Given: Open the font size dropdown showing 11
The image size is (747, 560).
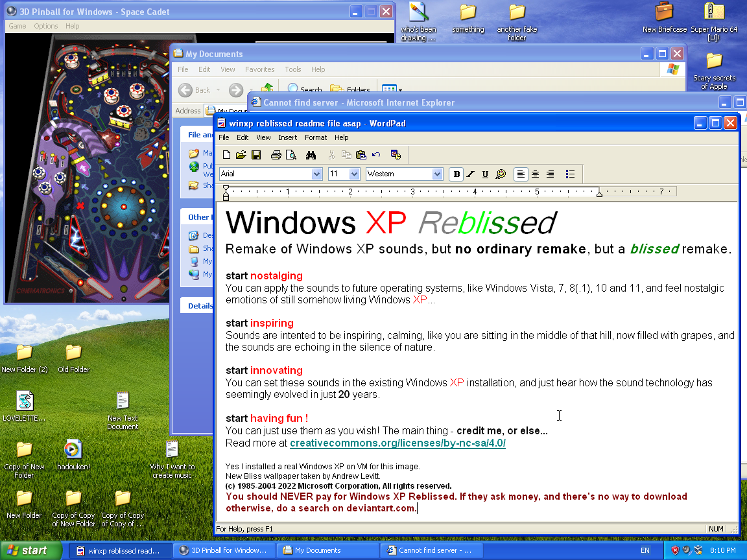Looking at the screenshot, I should click(354, 174).
